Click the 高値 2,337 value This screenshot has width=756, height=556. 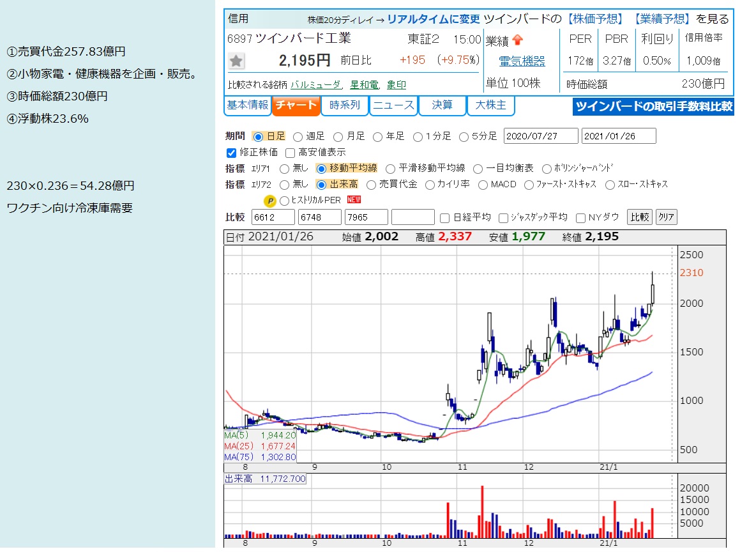(x=455, y=236)
